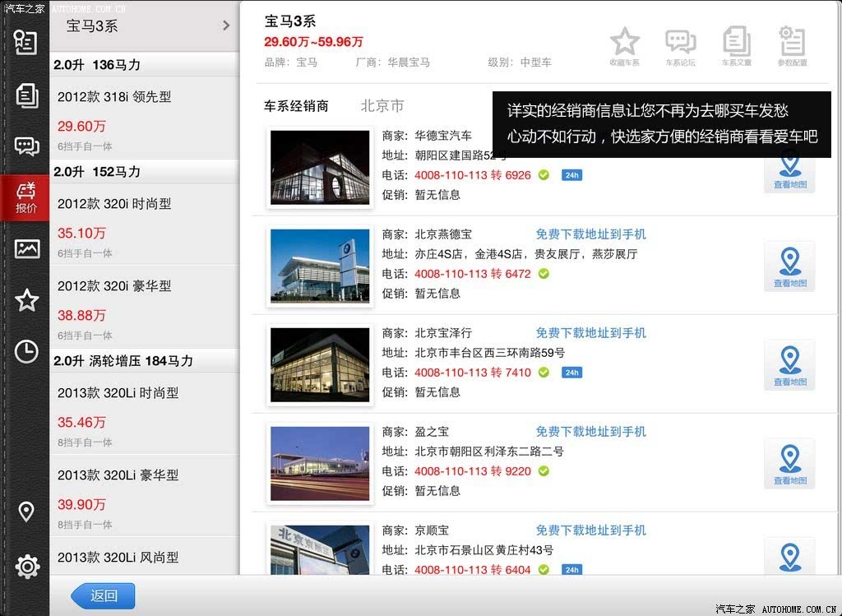The image size is (842, 616).
Task: Change the city 北京市 selector
Action: 382,106
